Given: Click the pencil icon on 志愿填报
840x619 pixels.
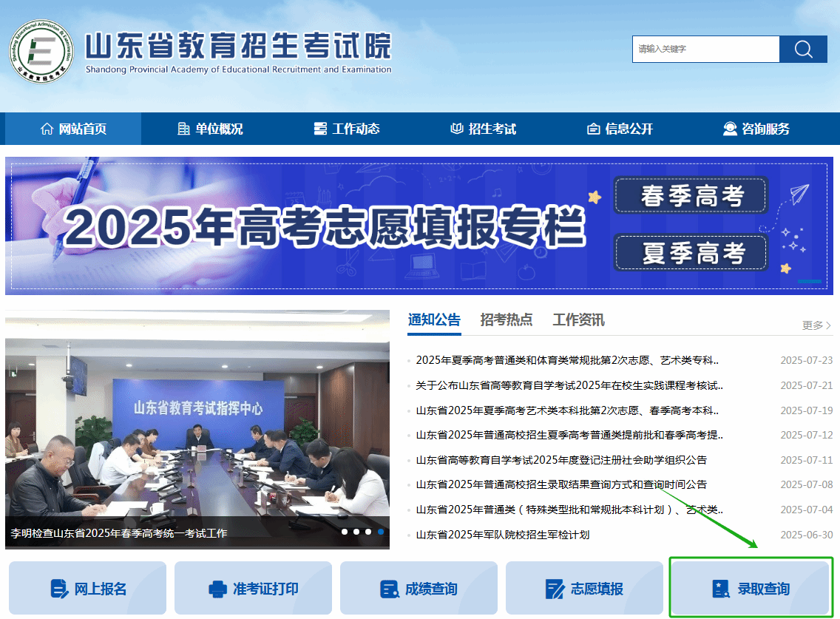Looking at the screenshot, I should [x=555, y=589].
